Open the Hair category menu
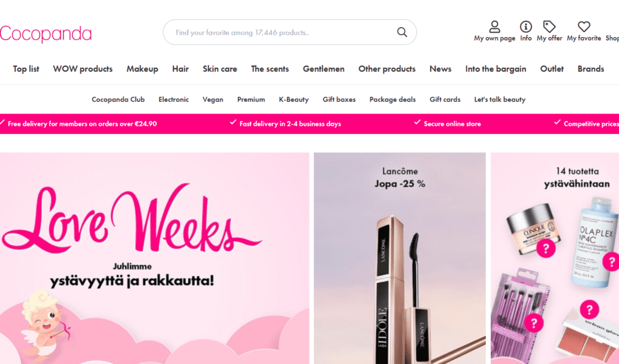The image size is (619, 364). tap(180, 69)
